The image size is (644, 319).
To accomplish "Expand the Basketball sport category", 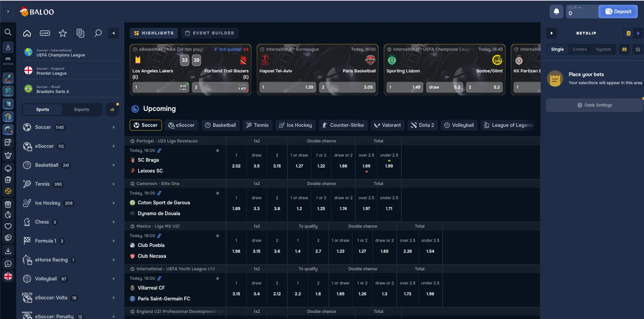I will pyautogui.click(x=114, y=165).
